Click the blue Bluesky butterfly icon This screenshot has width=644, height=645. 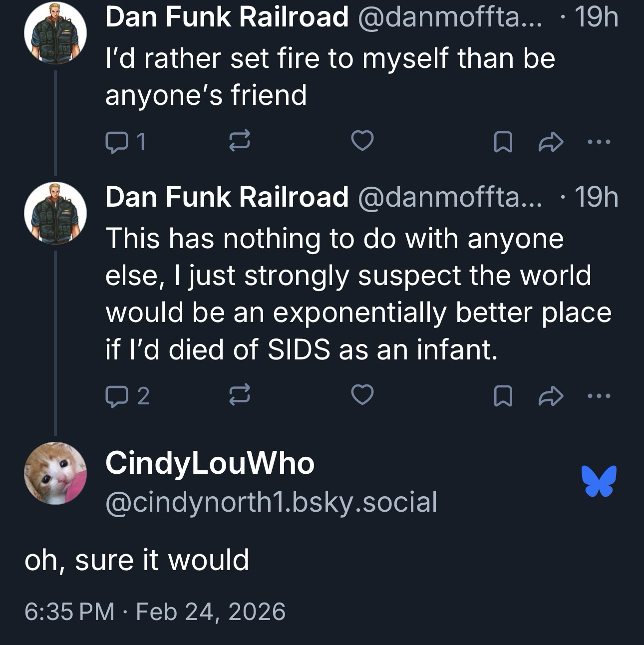[x=599, y=481]
